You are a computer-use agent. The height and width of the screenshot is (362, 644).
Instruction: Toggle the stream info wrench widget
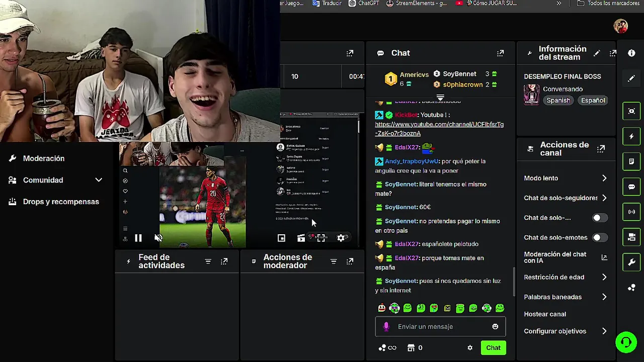(631, 262)
